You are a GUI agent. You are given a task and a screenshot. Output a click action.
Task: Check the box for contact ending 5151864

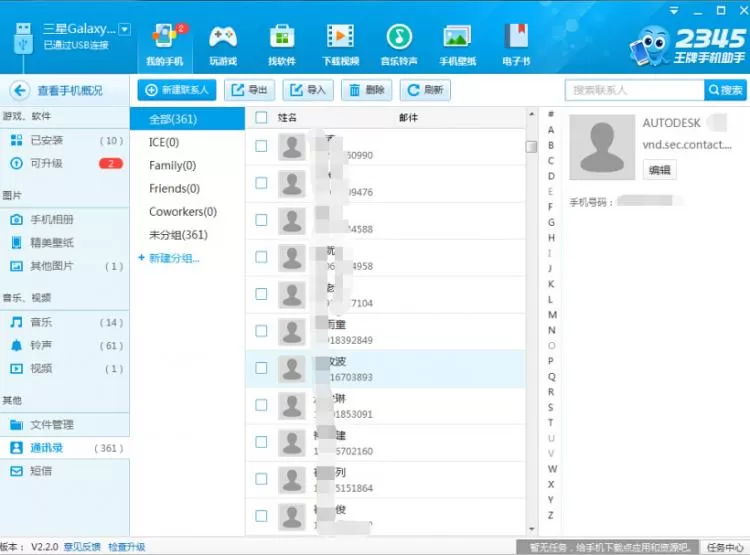click(x=261, y=479)
